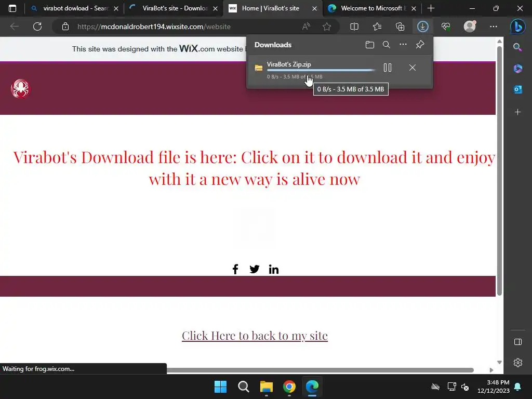Pause the ViraBot's Zip.zip download
Image resolution: width=532 pixels, height=399 pixels.
pyautogui.click(x=388, y=68)
